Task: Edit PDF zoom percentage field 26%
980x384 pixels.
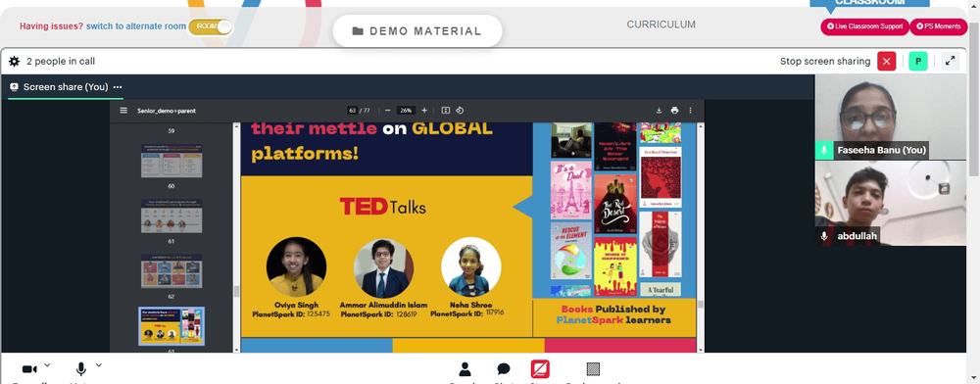Action: point(407,111)
